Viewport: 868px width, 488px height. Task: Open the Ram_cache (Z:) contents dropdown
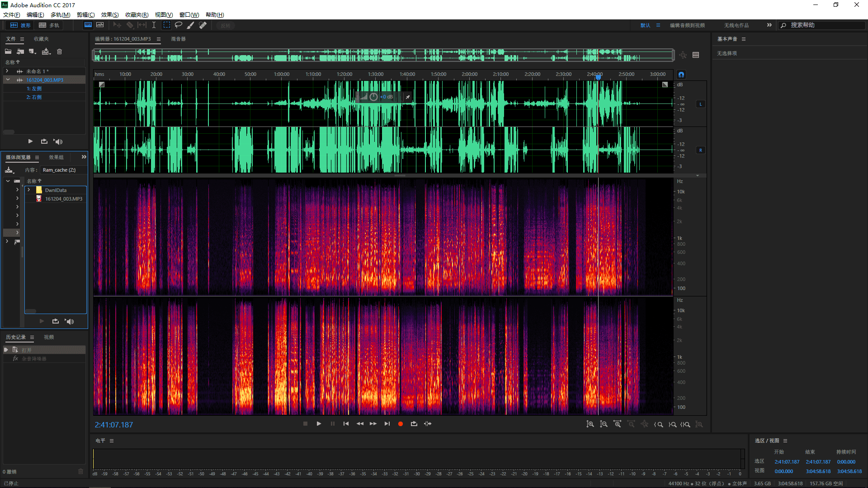(x=63, y=170)
